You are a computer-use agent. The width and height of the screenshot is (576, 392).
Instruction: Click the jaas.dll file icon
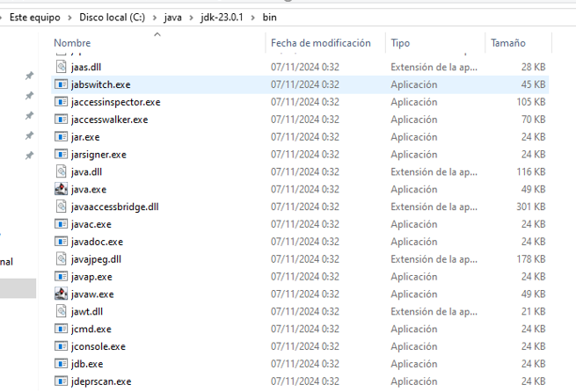click(x=61, y=67)
